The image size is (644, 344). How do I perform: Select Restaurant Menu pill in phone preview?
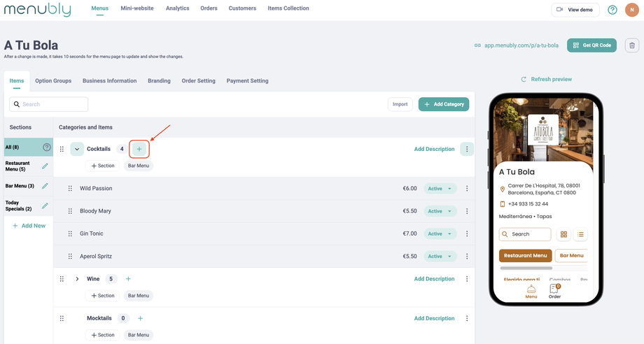point(525,255)
